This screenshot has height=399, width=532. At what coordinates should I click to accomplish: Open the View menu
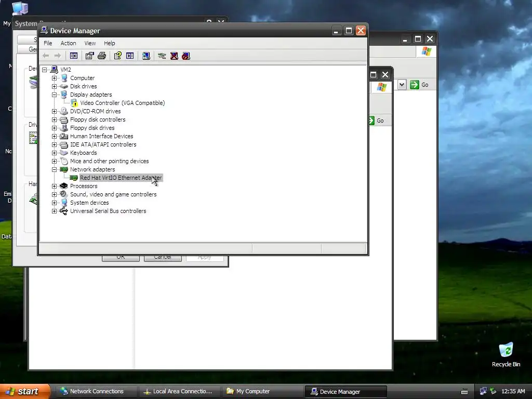[90, 43]
